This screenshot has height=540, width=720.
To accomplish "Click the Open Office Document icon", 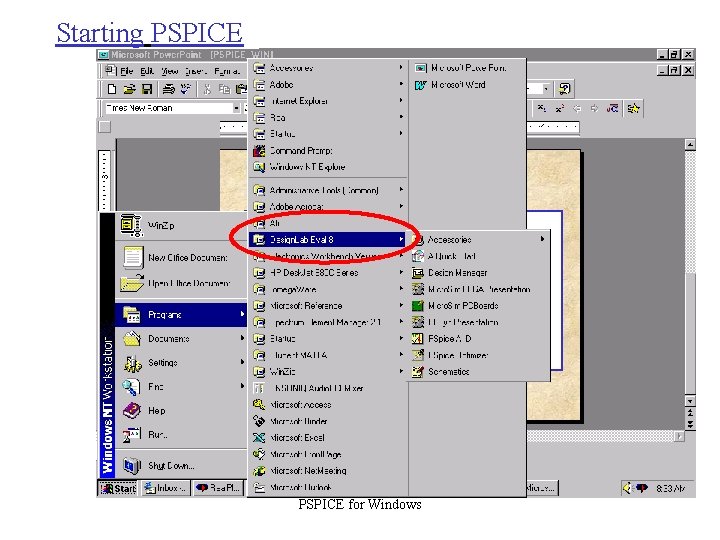I will (x=132, y=283).
